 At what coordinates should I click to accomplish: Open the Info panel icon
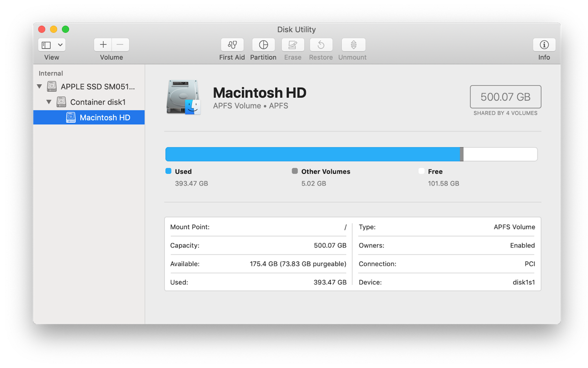(x=544, y=45)
